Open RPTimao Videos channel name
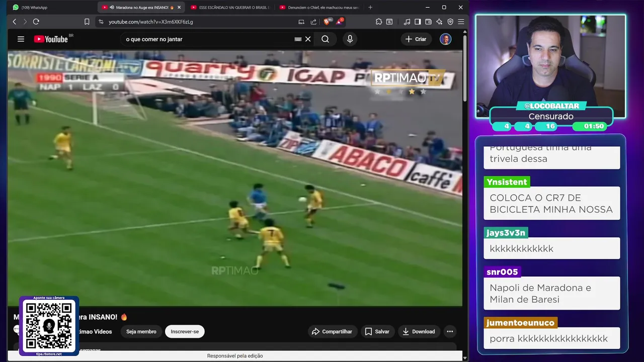644x362 pixels. click(95, 331)
